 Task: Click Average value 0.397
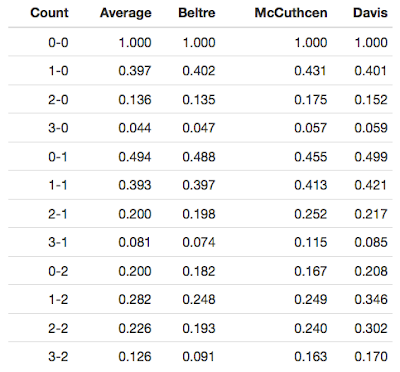pyautogui.click(x=135, y=71)
